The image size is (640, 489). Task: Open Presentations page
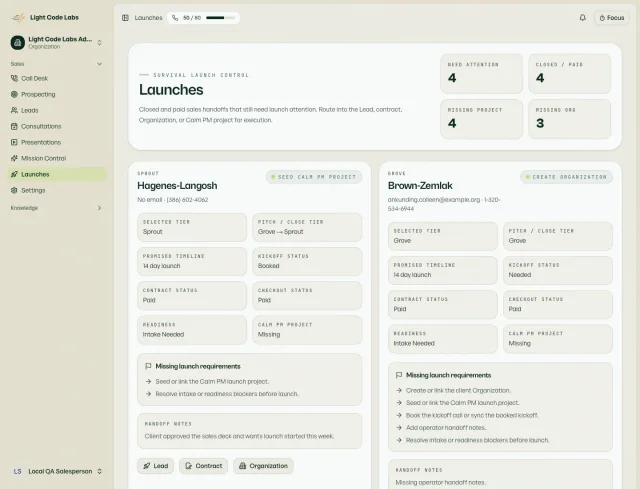coord(57,142)
